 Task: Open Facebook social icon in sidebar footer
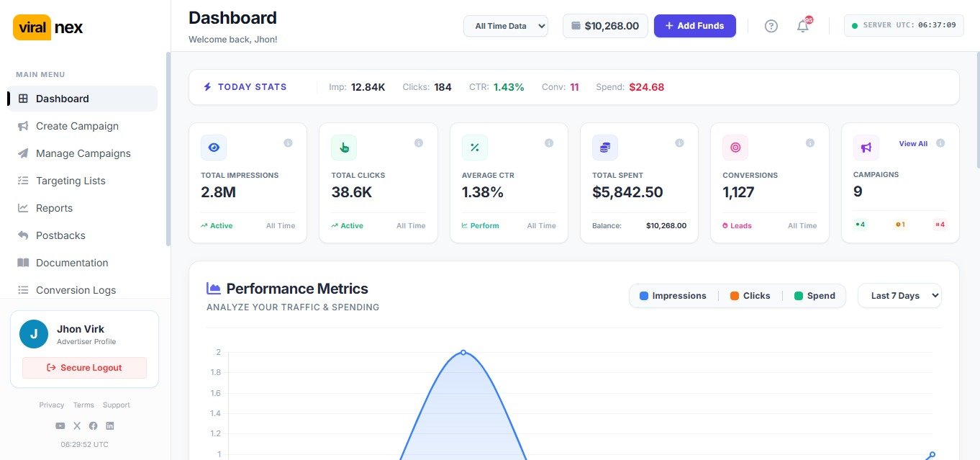(94, 426)
